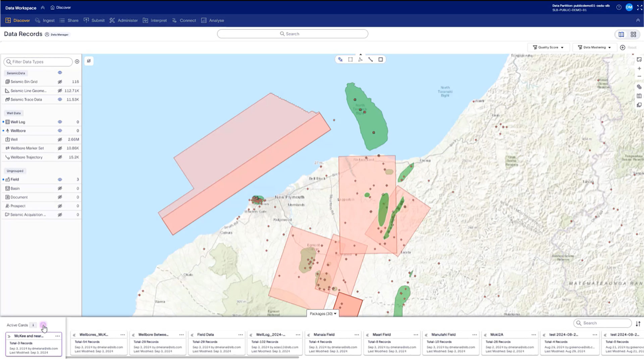
Task: Open the help icon in header
Action: pos(619,7)
